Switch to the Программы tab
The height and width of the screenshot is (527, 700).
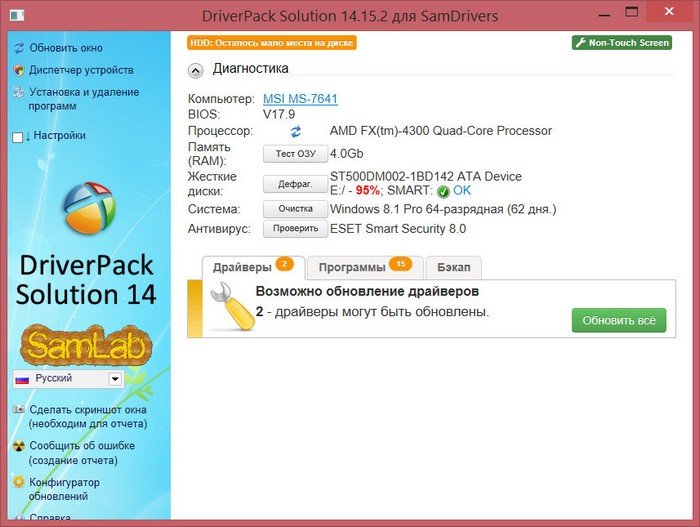coord(365,268)
